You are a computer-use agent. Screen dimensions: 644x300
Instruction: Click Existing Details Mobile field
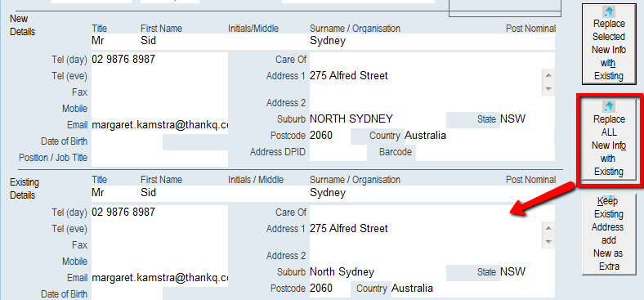coord(159,262)
